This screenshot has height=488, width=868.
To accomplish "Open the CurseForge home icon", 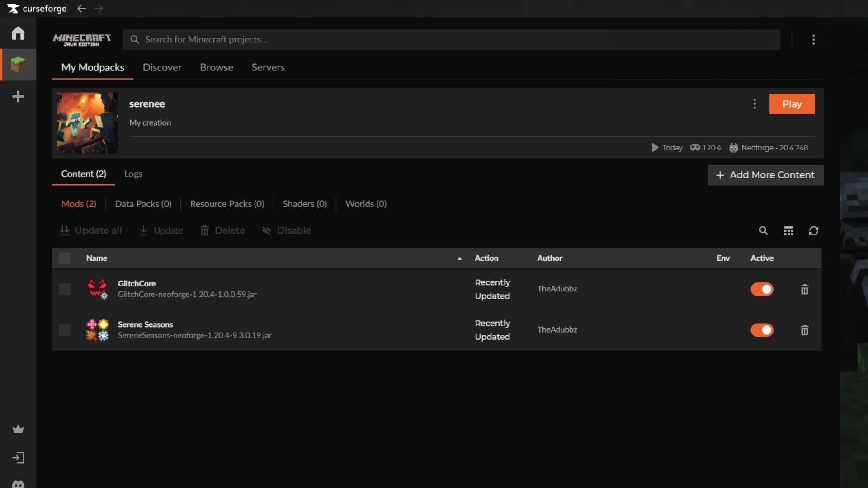I will click(18, 33).
